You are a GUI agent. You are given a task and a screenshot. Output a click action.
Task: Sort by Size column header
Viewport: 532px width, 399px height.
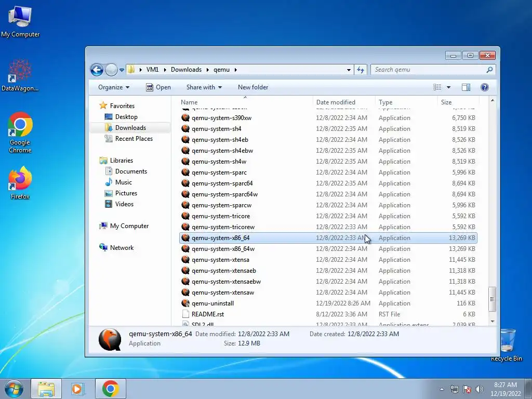coord(458,102)
